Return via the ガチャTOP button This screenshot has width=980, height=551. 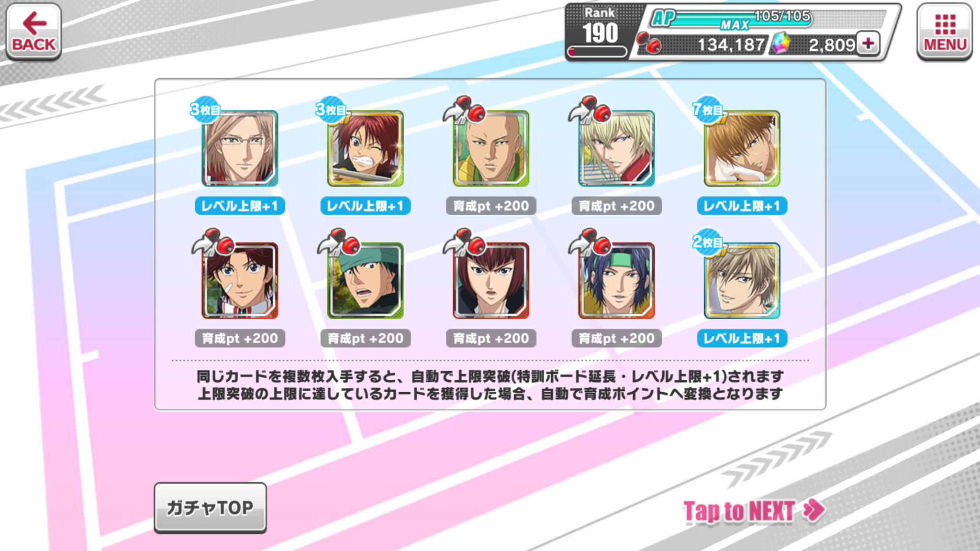tap(210, 507)
